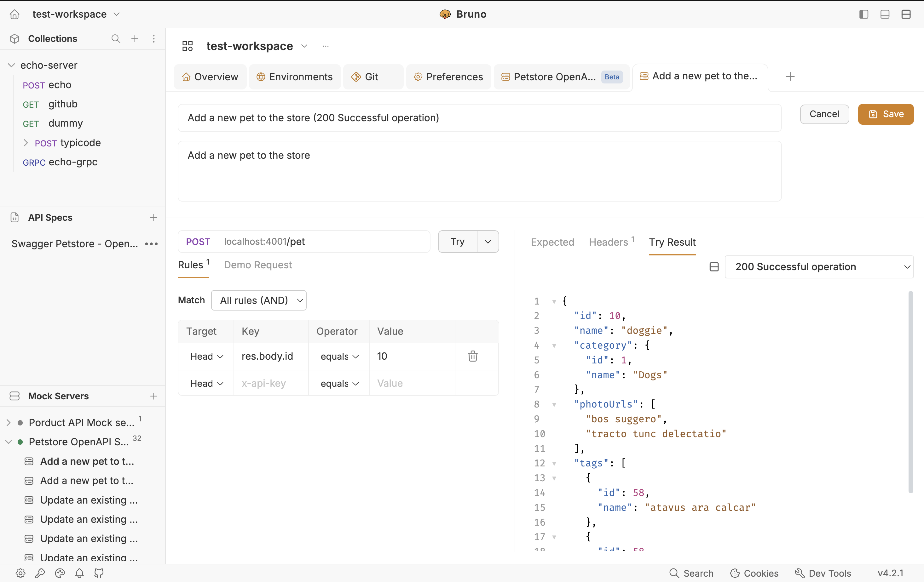Open the theme palette icon

coord(60,573)
